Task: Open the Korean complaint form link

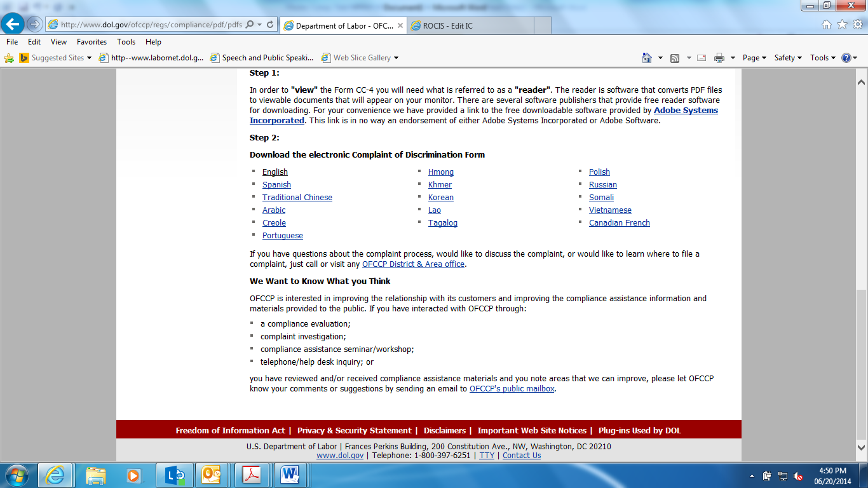Action: 441,198
